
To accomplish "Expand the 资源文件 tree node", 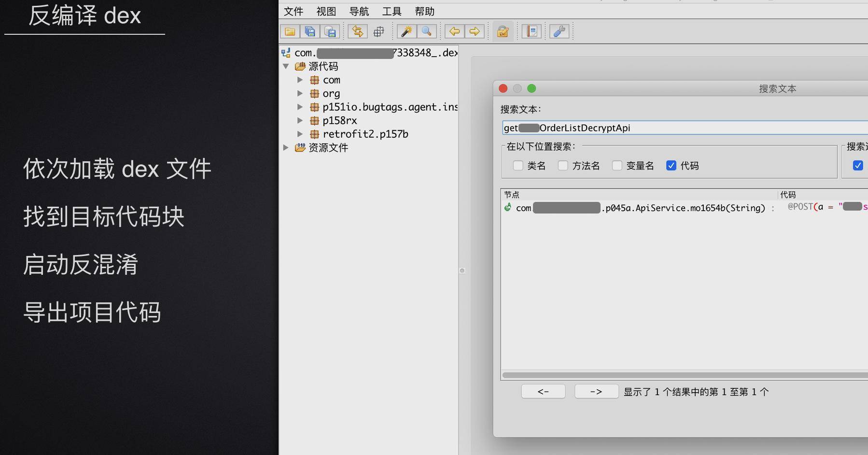I will 286,147.
